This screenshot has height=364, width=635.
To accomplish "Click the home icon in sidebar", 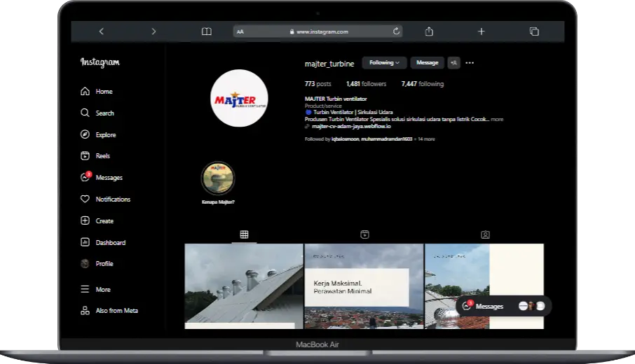I will tap(85, 92).
